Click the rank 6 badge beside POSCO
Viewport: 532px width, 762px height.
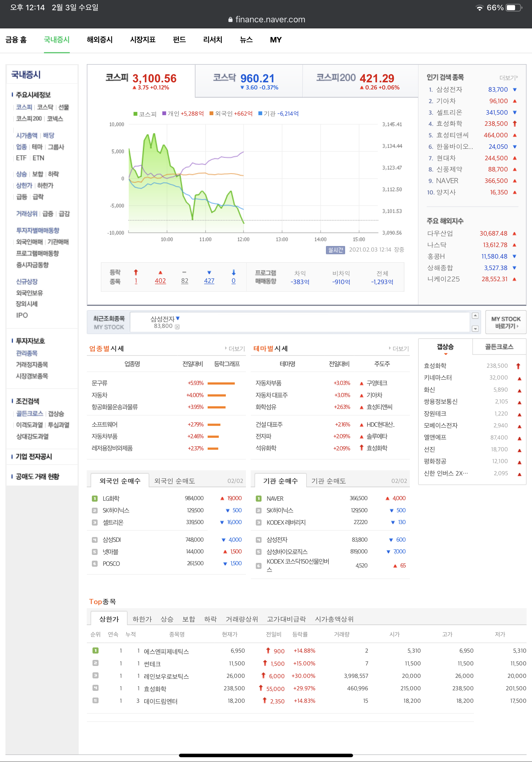click(x=94, y=564)
